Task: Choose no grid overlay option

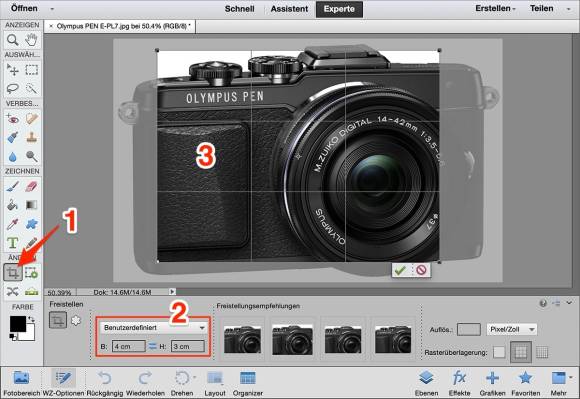Action: tap(499, 352)
